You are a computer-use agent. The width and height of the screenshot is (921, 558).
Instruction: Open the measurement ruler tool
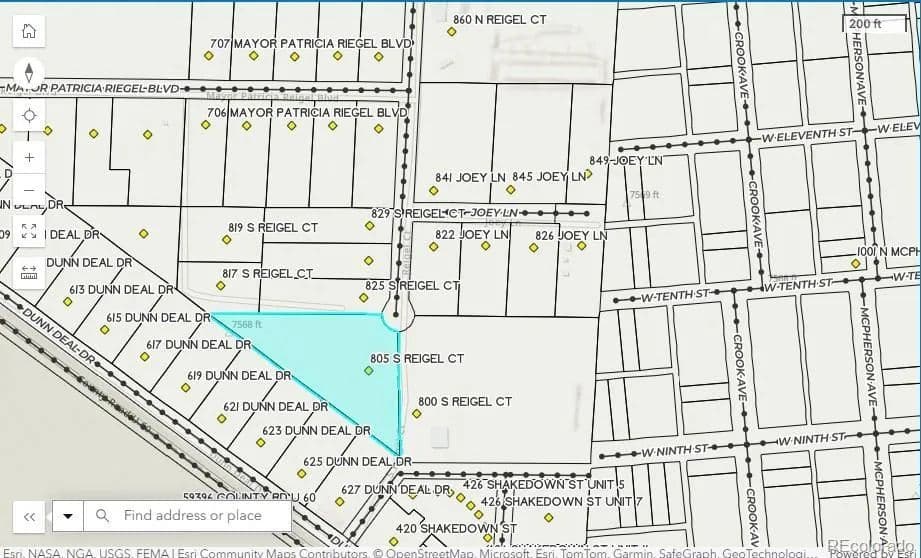coord(29,272)
